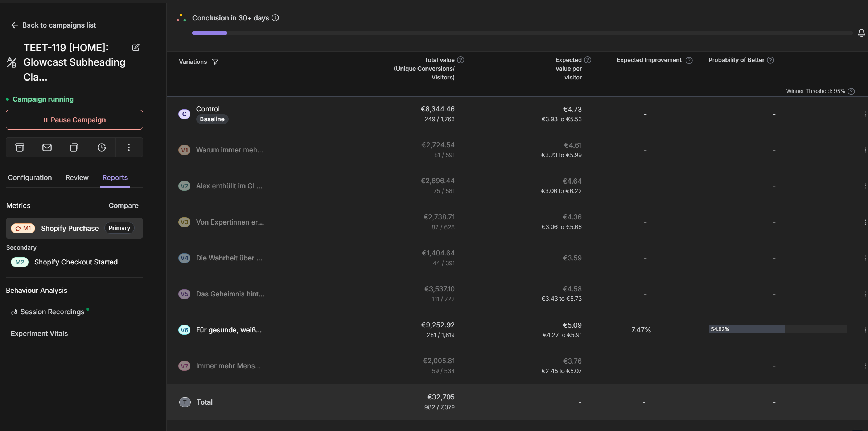Click help icon next to Expected Improvement

coord(689,61)
